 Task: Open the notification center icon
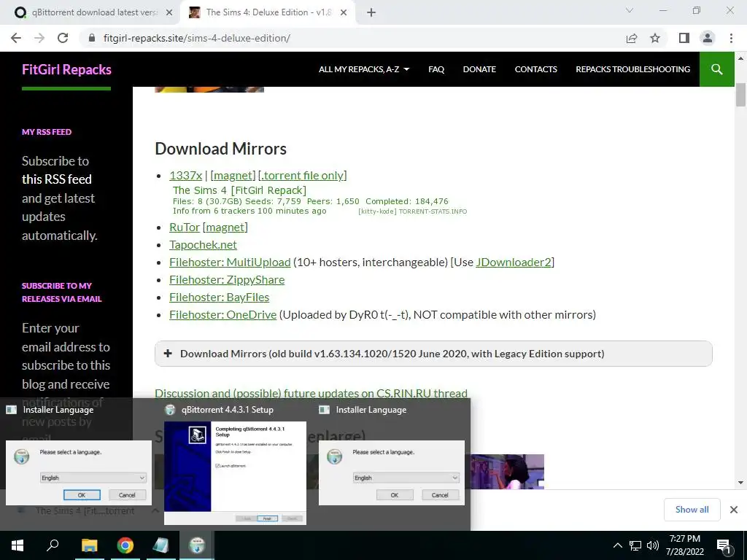point(724,545)
